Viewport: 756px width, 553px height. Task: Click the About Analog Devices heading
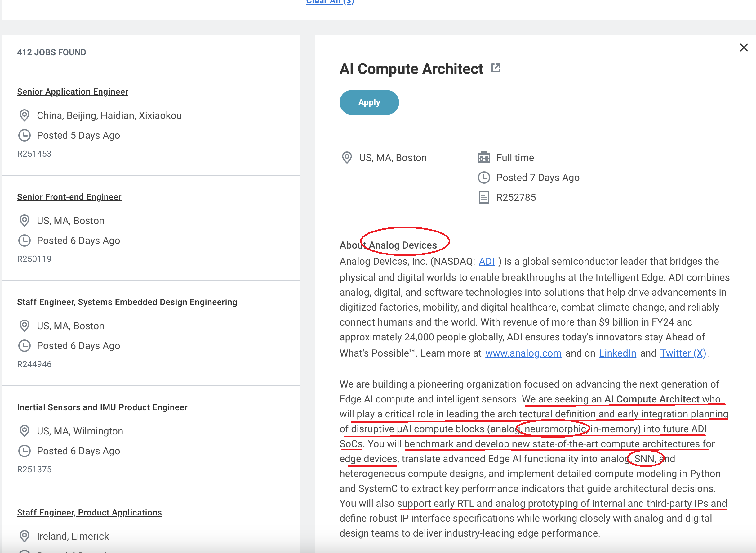[388, 245]
